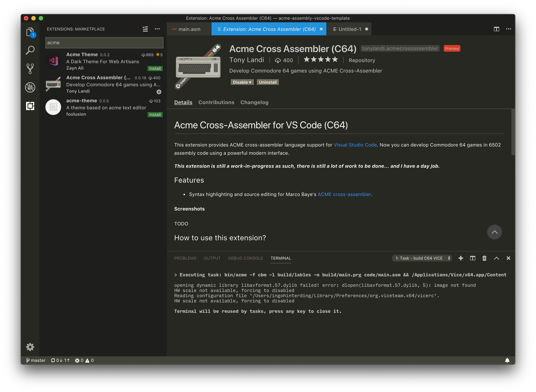The image size is (536, 392).
Task: Maximize the terminal panel
Action: (496, 258)
